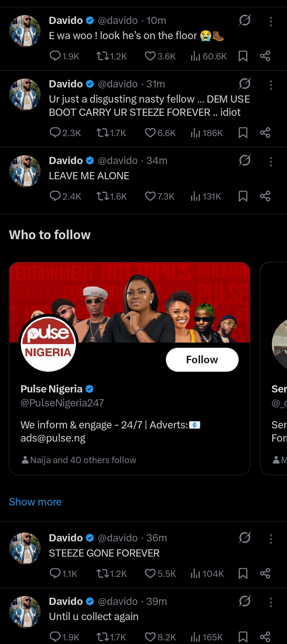The width and height of the screenshot is (287, 644).
Task: Retweet the "STEEZE GONE FOREVER" tweet
Action: pos(103,573)
